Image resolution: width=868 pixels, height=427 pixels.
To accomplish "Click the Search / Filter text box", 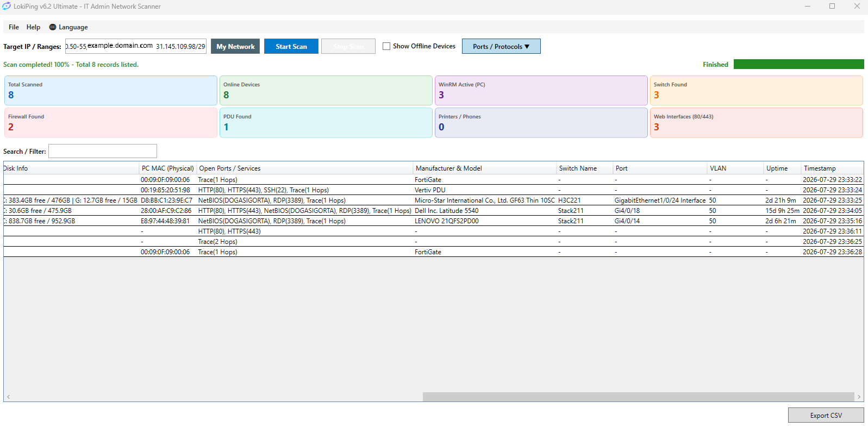I will [103, 151].
